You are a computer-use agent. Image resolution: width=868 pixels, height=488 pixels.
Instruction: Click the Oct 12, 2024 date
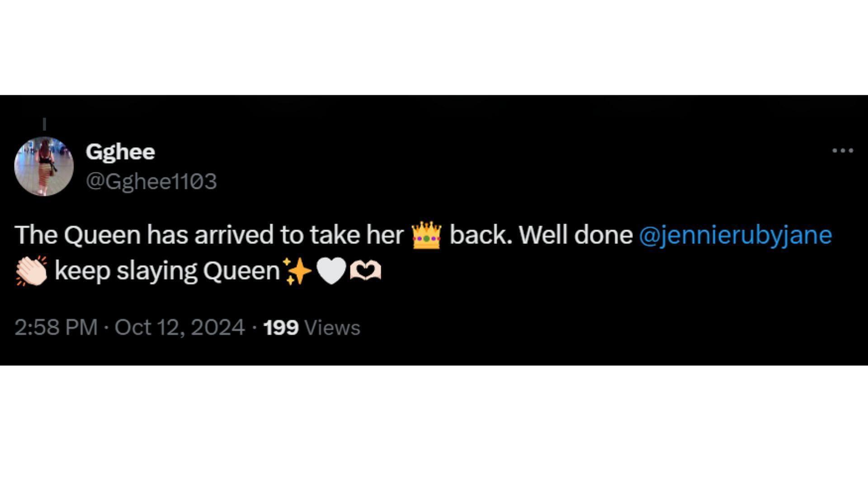tap(179, 328)
